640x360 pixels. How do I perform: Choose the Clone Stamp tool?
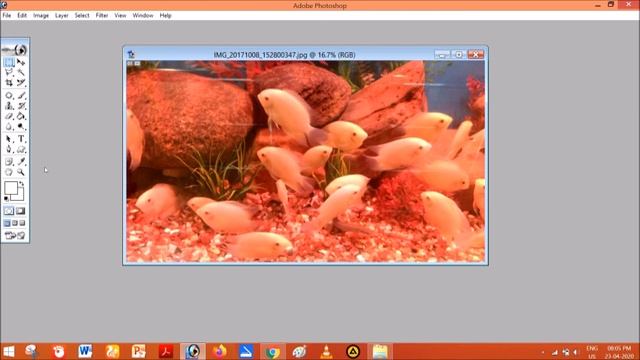click(9, 106)
